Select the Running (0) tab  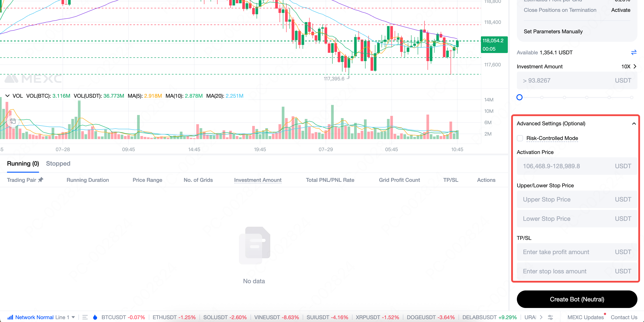[23, 163]
